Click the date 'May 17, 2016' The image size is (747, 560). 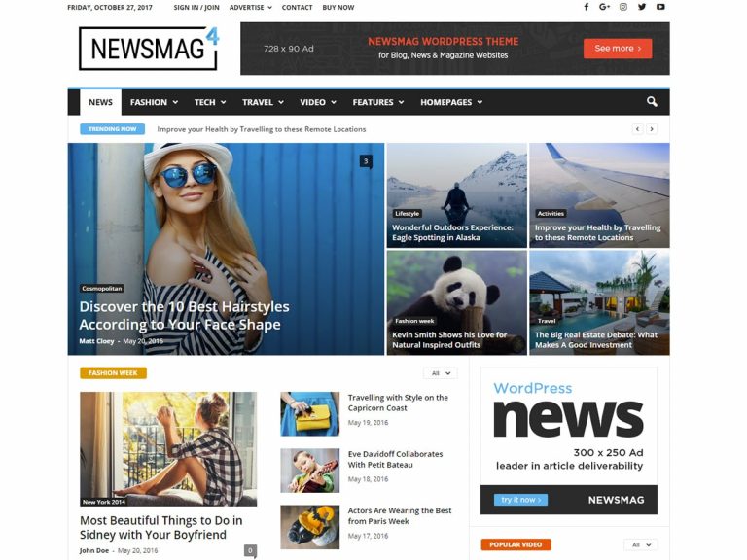(368, 536)
